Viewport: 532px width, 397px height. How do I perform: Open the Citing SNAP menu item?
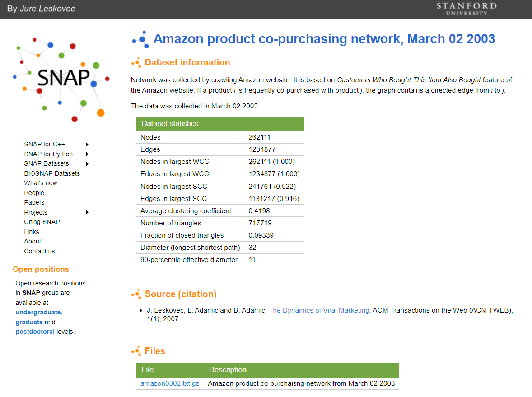point(42,222)
